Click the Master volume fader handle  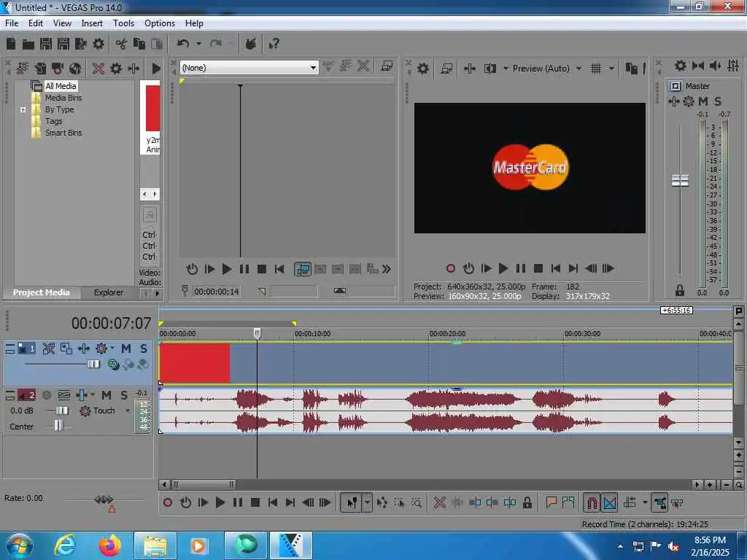[680, 180]
